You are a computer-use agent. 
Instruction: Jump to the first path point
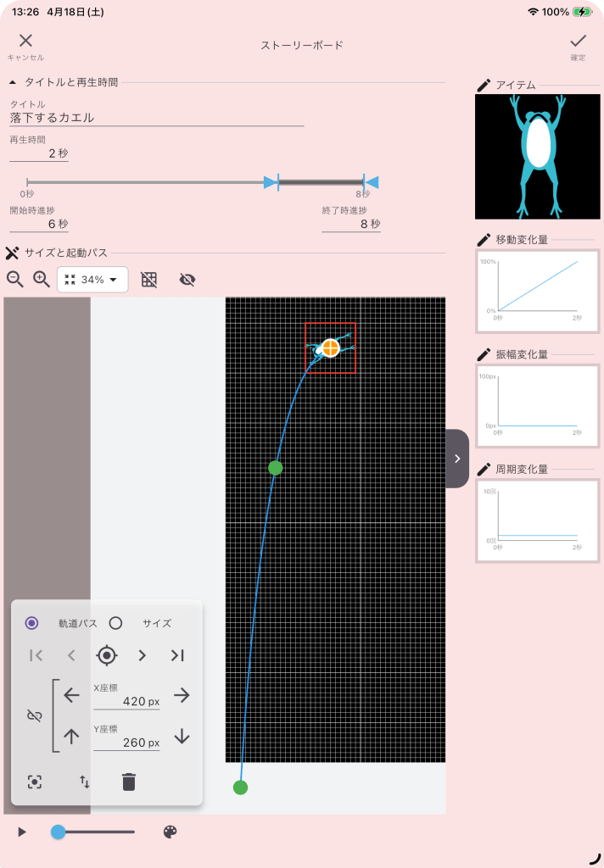coord(36,655)
